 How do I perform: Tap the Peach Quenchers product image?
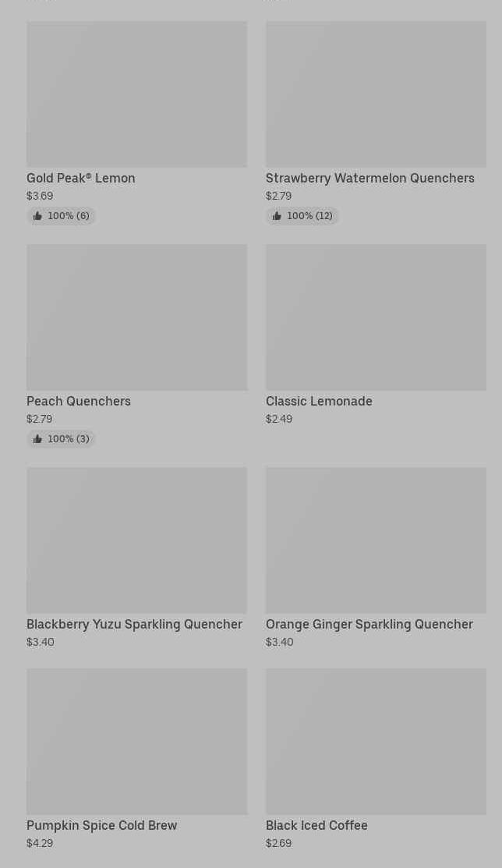(136, 317)
